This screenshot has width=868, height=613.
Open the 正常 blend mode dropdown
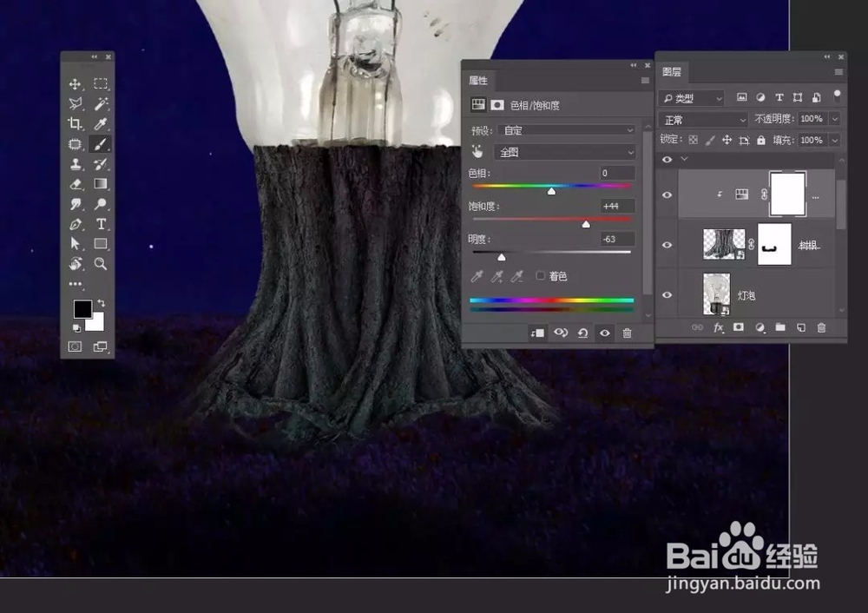pyautogui.click(x=703, y=120)
